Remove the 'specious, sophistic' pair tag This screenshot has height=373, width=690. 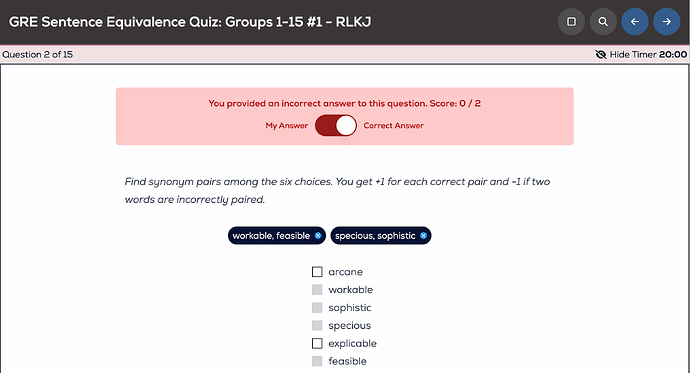pos(423,236)
